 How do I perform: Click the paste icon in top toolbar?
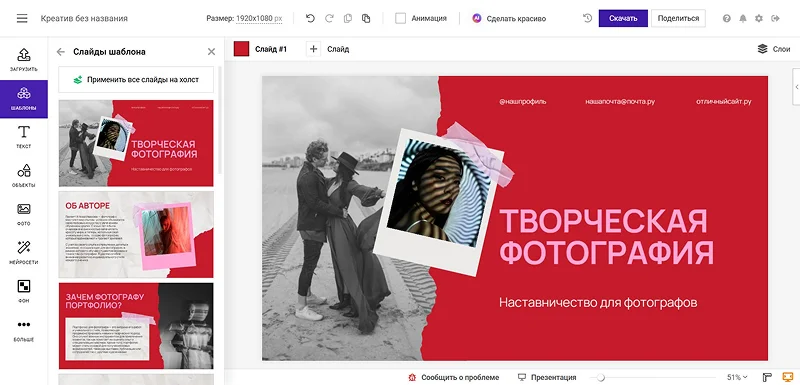point(366,18)
